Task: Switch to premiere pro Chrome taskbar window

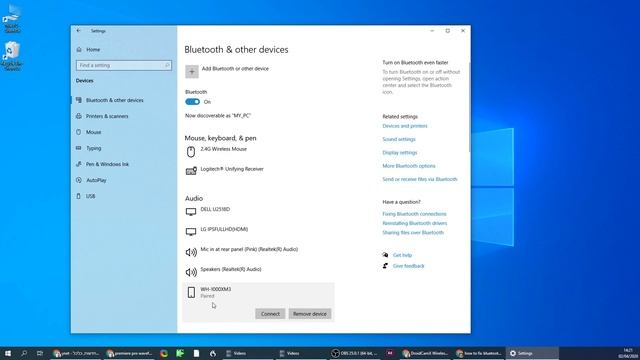Action: click(129, 353)
